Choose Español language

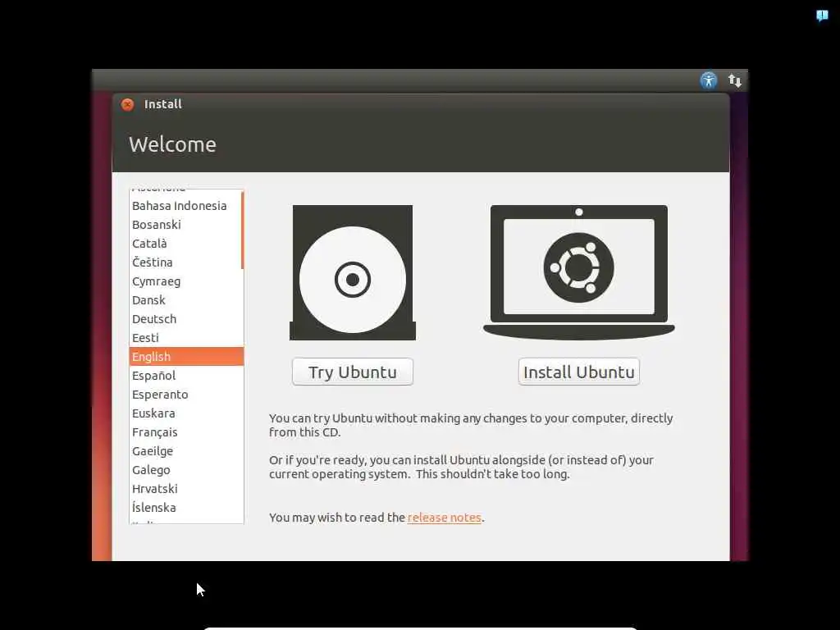pyautogui.click(x=186, y=376)
